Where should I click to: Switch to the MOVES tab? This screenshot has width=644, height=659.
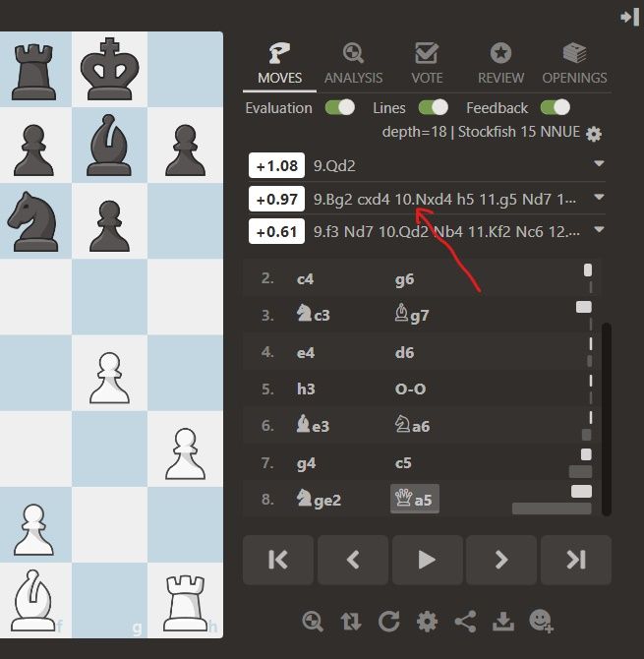coord(280,64)
